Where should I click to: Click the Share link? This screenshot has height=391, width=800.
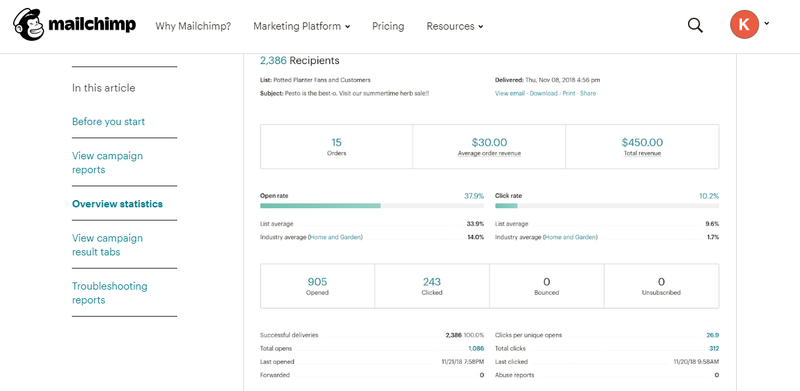tap(588, 93)
